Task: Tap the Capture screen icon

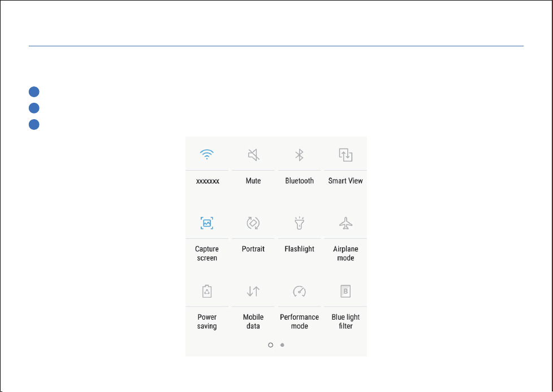Action: coord(207,223)
